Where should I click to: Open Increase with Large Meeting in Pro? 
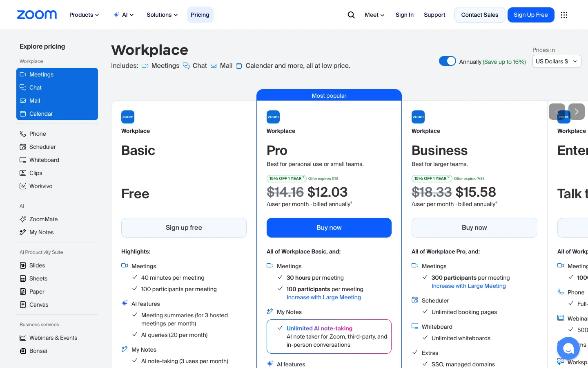click(x=324, y=297)
